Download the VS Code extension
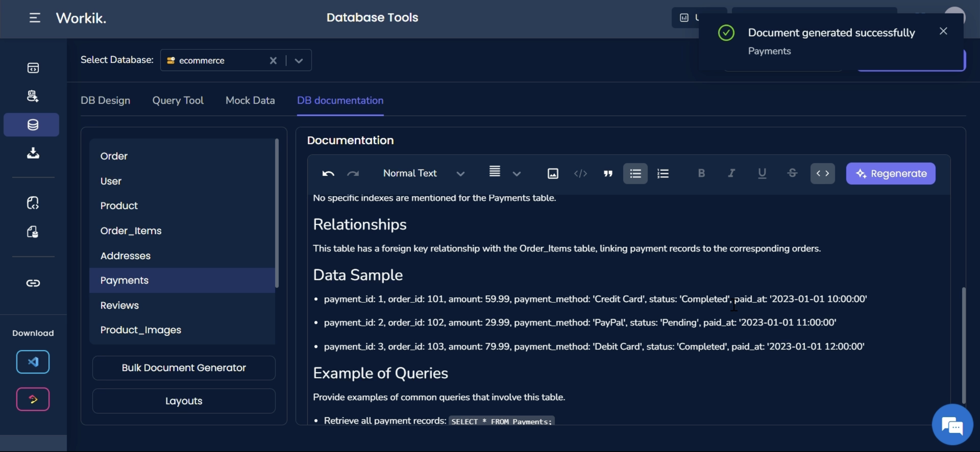This screenshot has height=452, width=980. pos(33,361)
